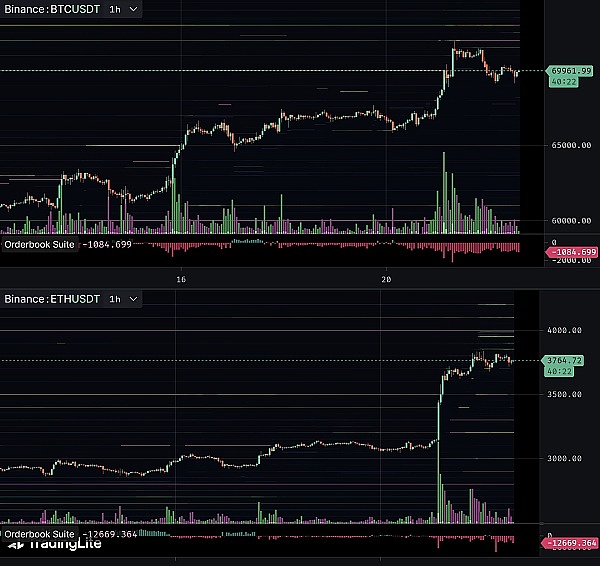This screenshot has height=566, width=600.
Task: Click the red -12669.364 indicator value tag
Action: point(571,543)
